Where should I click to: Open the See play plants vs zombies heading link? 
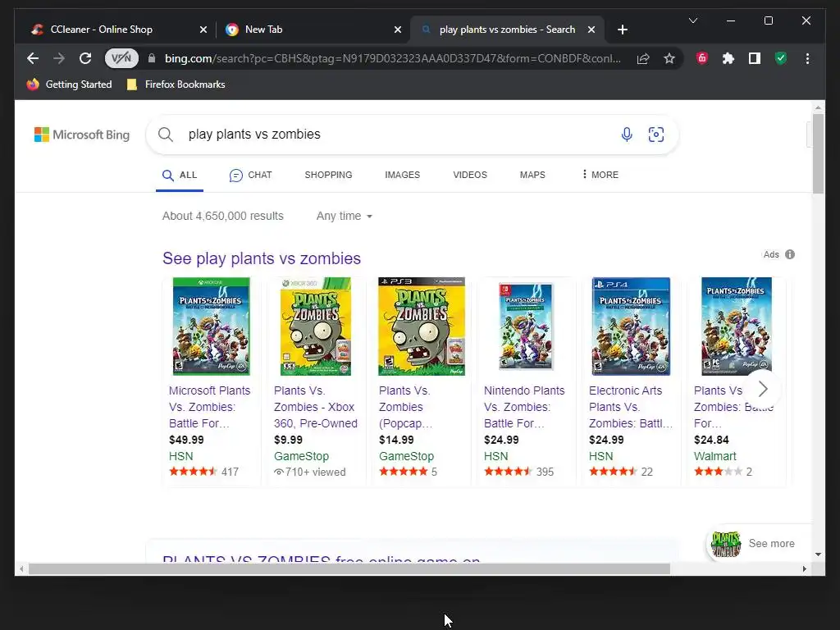click(262, 258)
